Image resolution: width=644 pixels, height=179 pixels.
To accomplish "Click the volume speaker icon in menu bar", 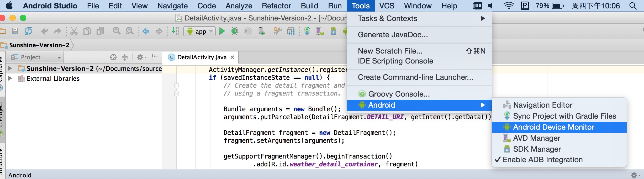I will (490, 6).
